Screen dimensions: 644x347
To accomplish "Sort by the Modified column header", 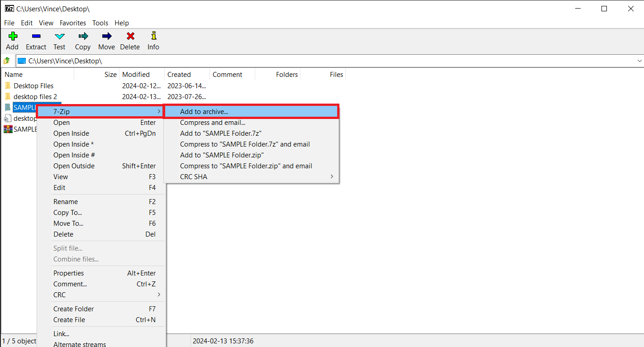I will coord(142,75).
